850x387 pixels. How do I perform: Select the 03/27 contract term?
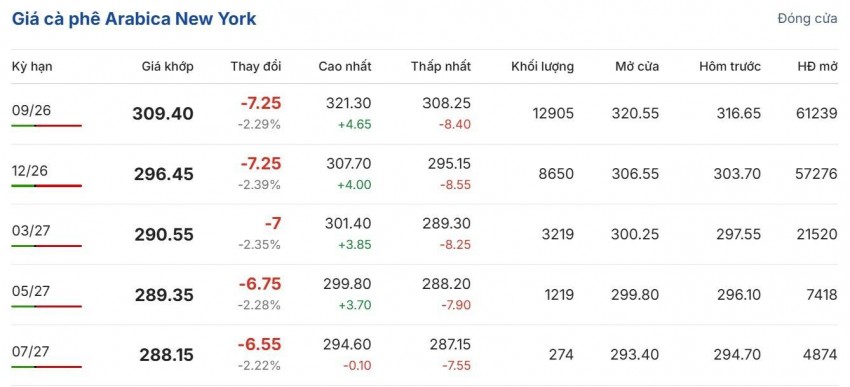(x=31, y=230)
